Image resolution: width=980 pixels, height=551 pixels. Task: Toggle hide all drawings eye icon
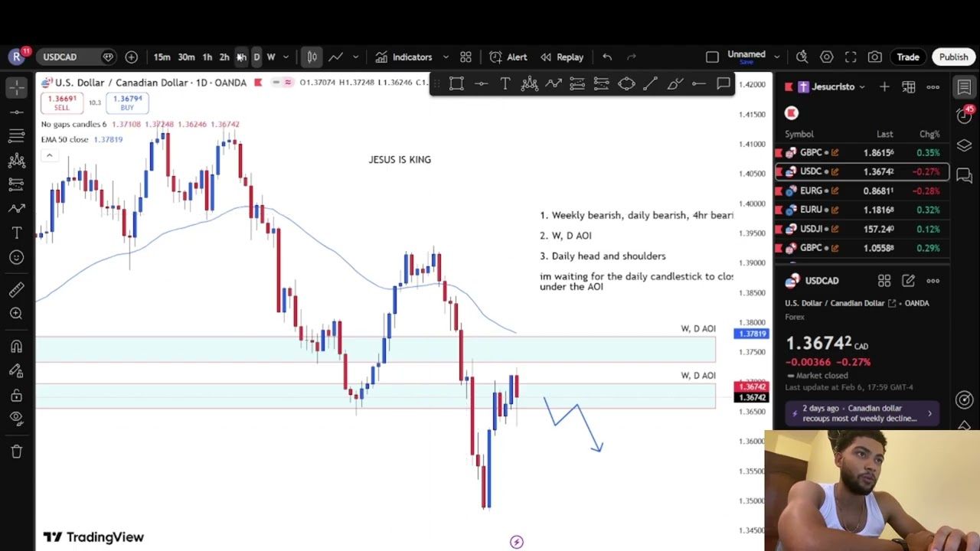pyautogui.click(x=17, y=419)
